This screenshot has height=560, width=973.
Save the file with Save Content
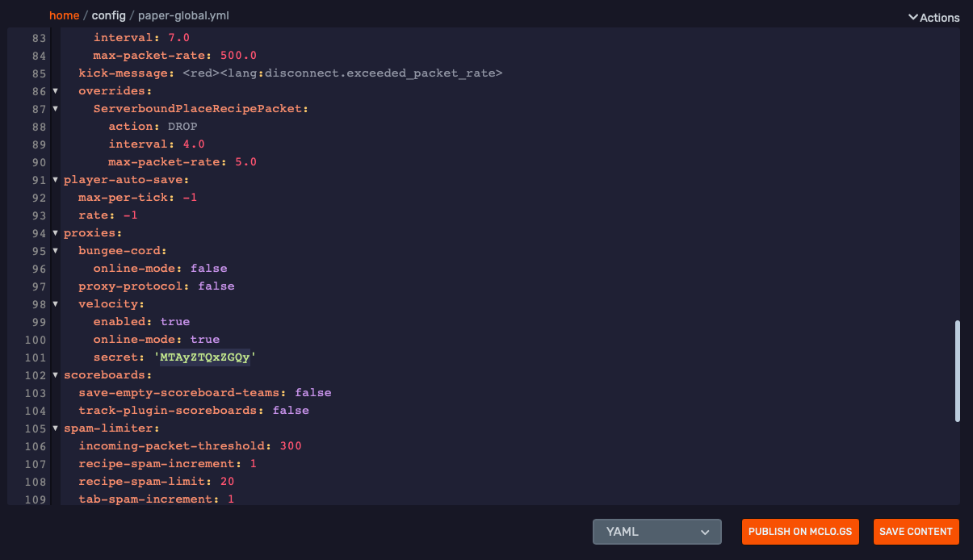[916, 532]
